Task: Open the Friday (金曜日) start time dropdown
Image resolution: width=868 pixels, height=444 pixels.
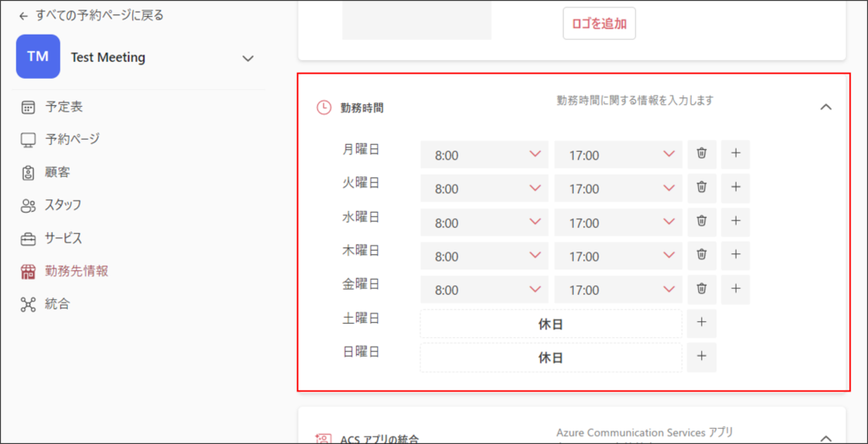Action: tap(484, 290)
